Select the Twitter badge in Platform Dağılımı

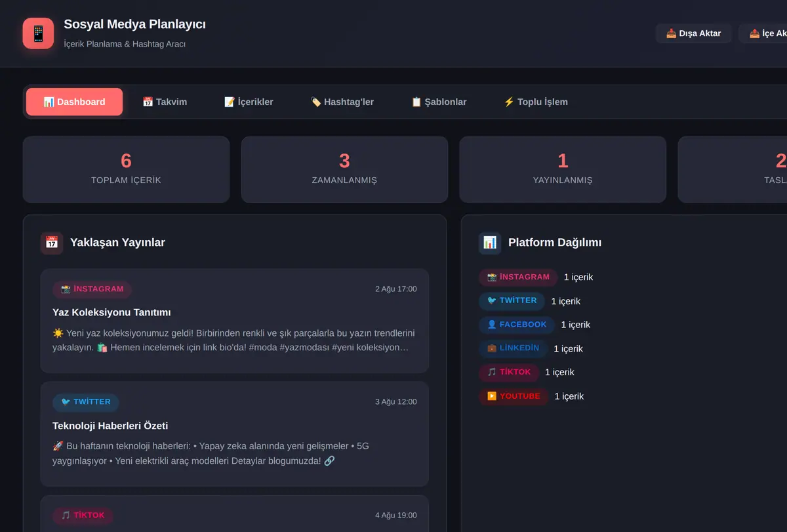coord(512,300)
